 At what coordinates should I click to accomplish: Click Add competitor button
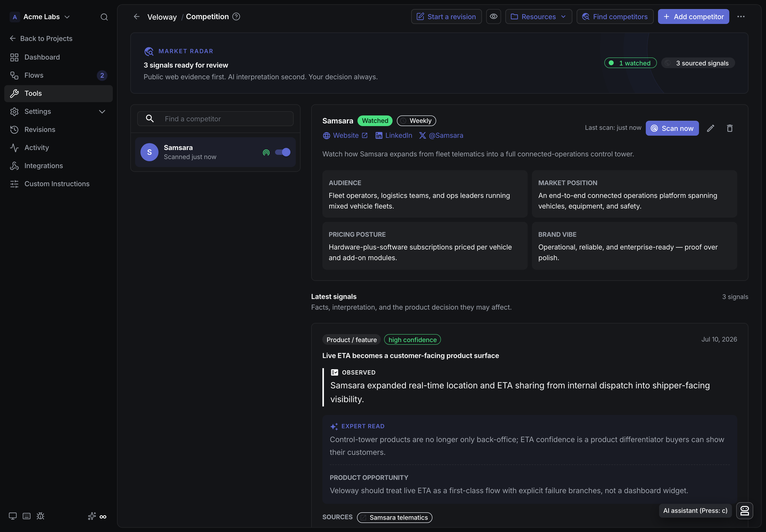(x=693, y=16)
